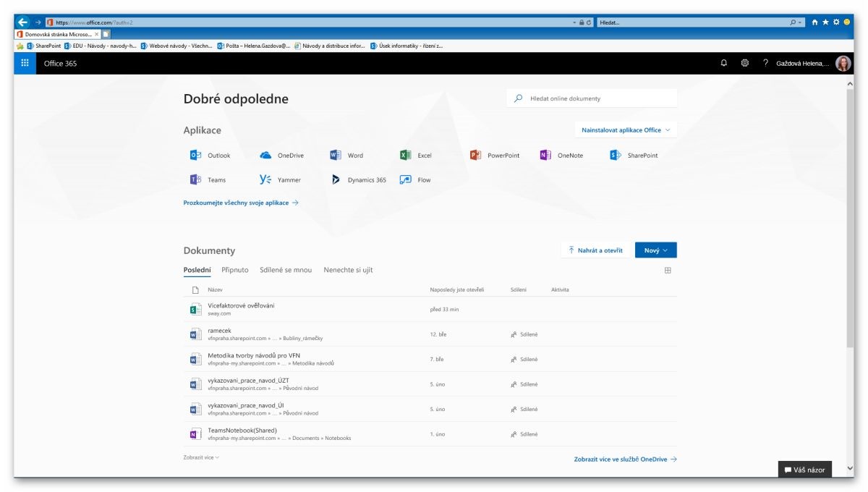This screenshot has width=868, height=492.
Task: Open Microsoft Teams
Action: coord(208,180)
